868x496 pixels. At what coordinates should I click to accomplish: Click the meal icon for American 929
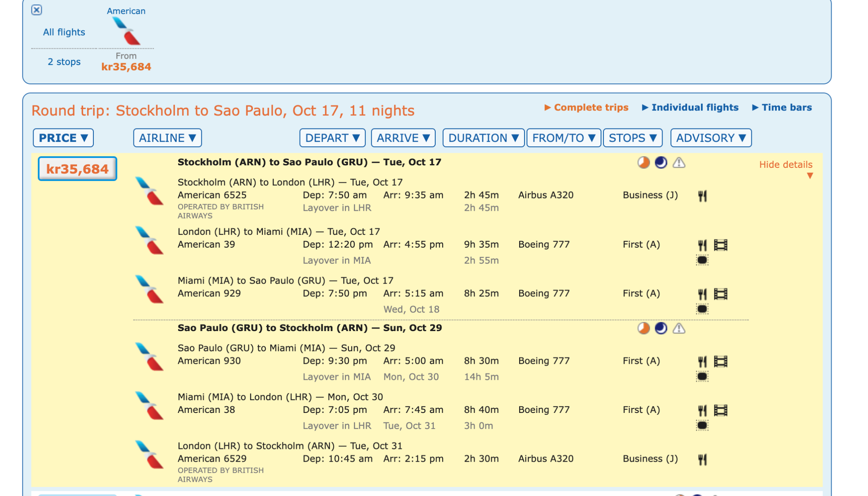click(x=702, y=294)
